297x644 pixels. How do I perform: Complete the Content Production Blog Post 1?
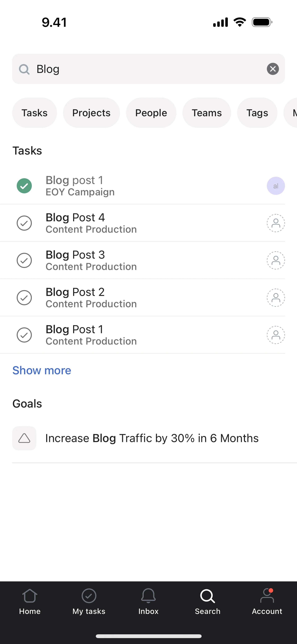24,335
